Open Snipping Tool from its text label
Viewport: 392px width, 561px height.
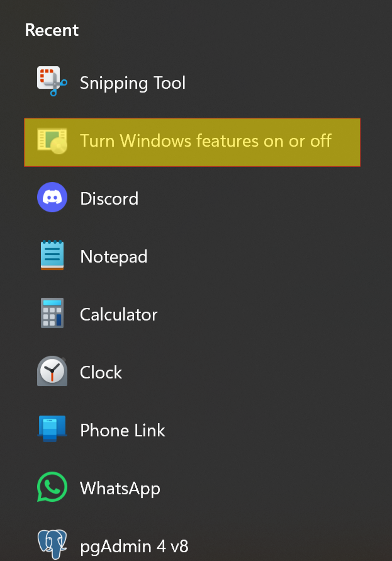tap(133, 83)
